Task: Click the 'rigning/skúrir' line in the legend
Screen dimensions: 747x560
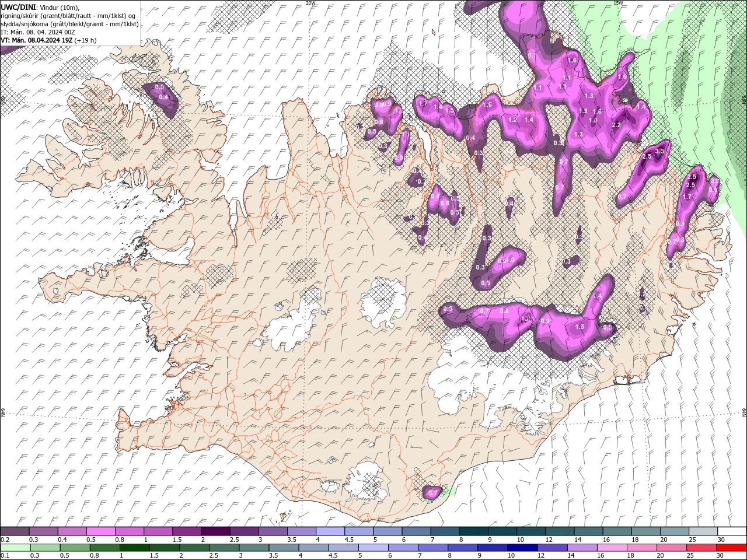Action: 69,16
